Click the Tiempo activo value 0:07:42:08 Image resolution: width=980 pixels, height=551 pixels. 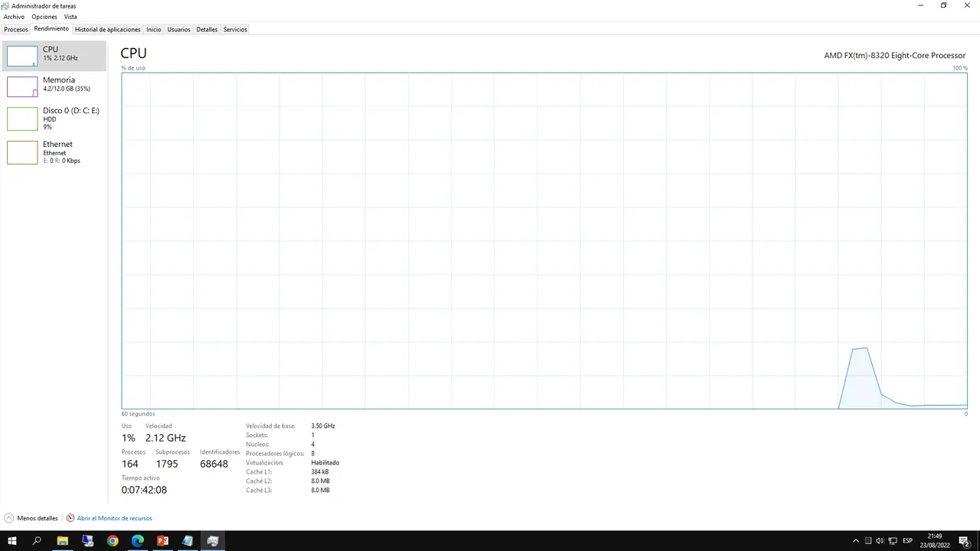click(144, 490)
